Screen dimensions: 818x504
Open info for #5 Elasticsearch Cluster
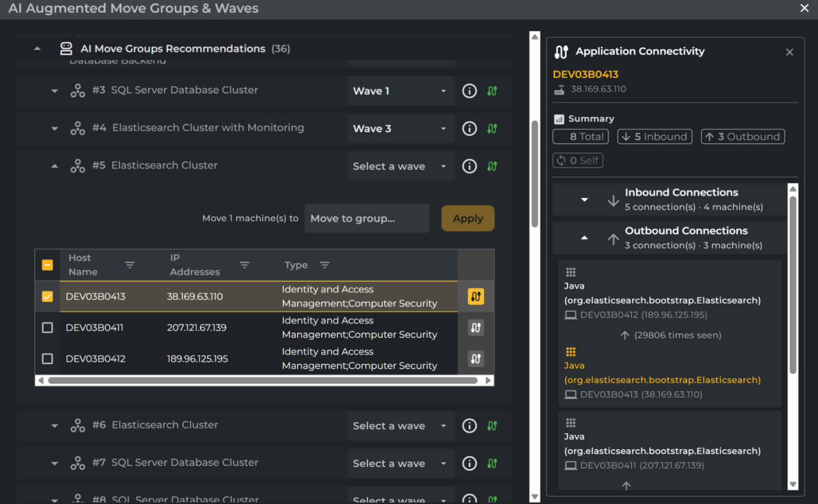pyautogui.click(x=469, y=166)
